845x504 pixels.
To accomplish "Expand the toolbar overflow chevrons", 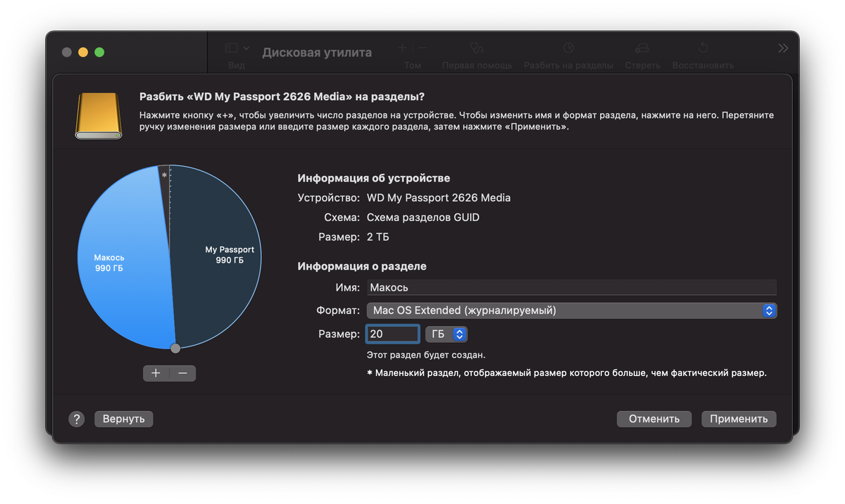I will pos(783,49).
